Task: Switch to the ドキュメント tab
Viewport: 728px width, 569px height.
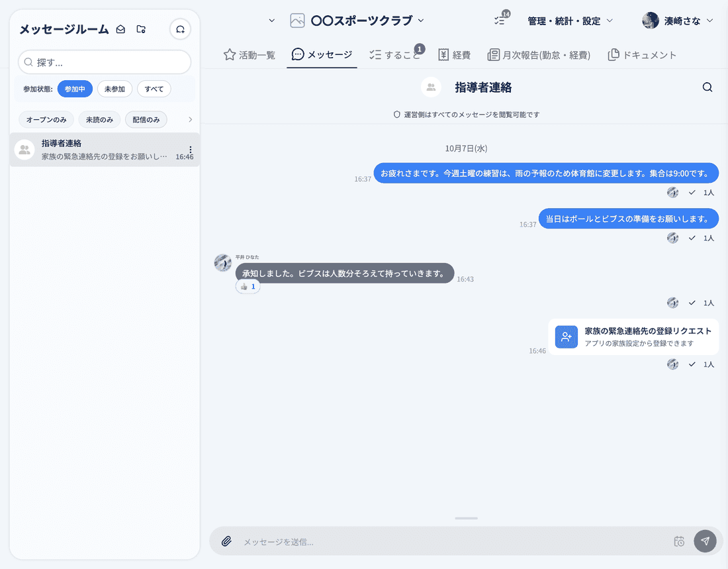Action: (642, 55)
